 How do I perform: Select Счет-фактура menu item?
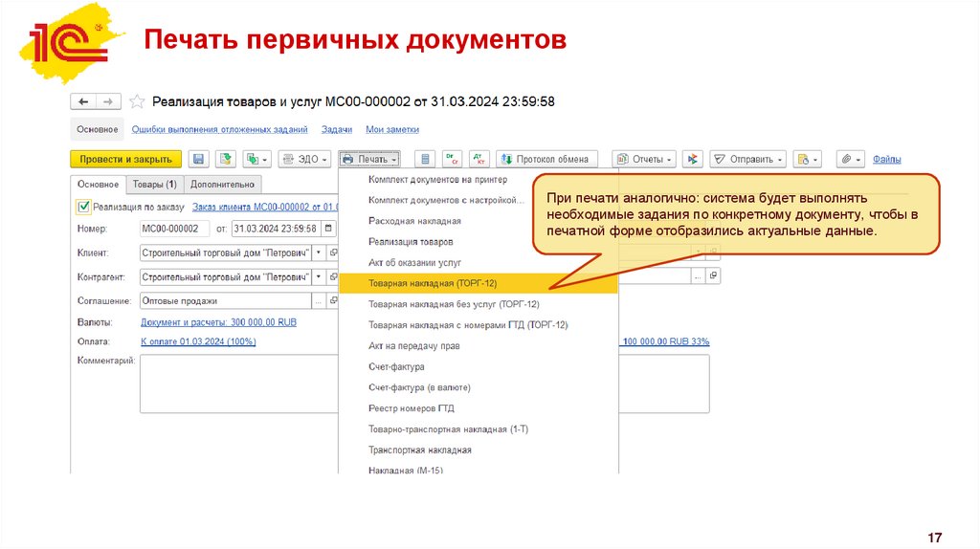(479, 366)
